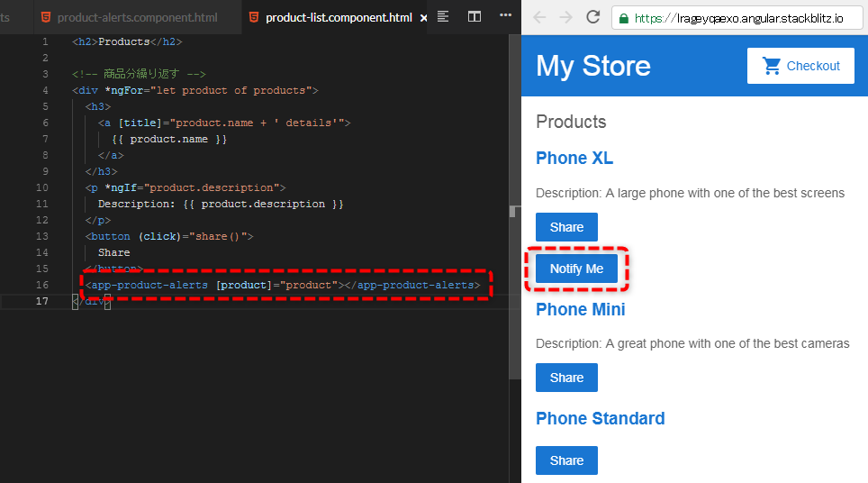Click the Notify Me button

pos(576,269)
